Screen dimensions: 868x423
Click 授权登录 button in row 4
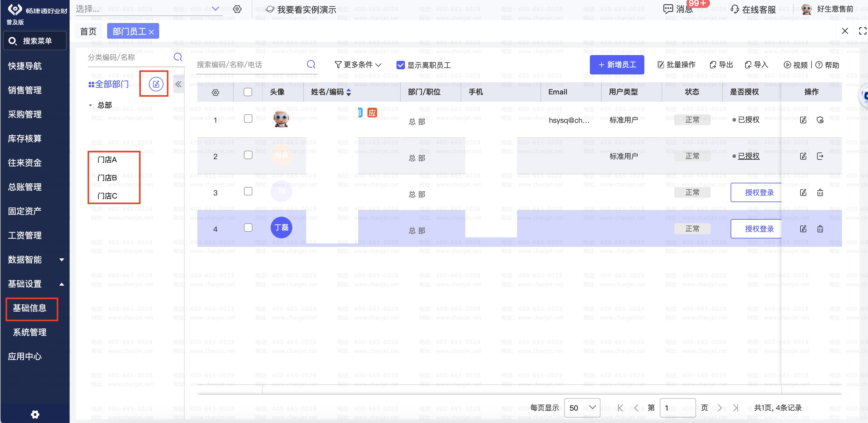click(x=756, y=229)
